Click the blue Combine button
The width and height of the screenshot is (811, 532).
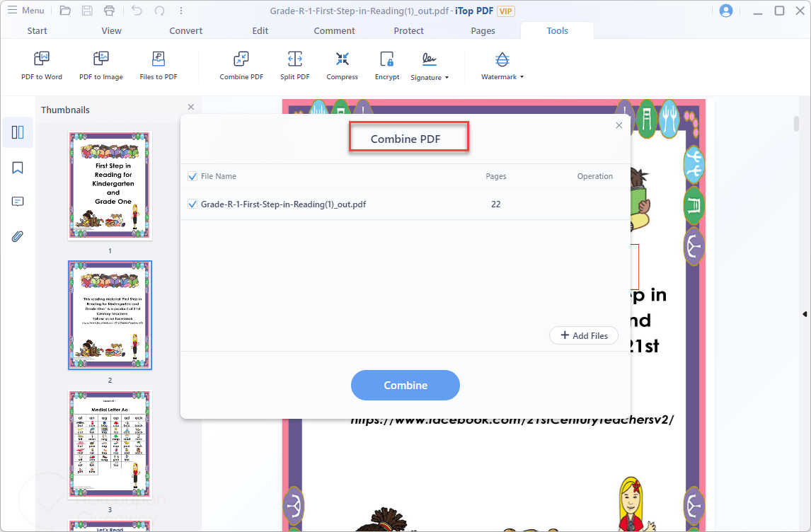(x=405, y=385)
